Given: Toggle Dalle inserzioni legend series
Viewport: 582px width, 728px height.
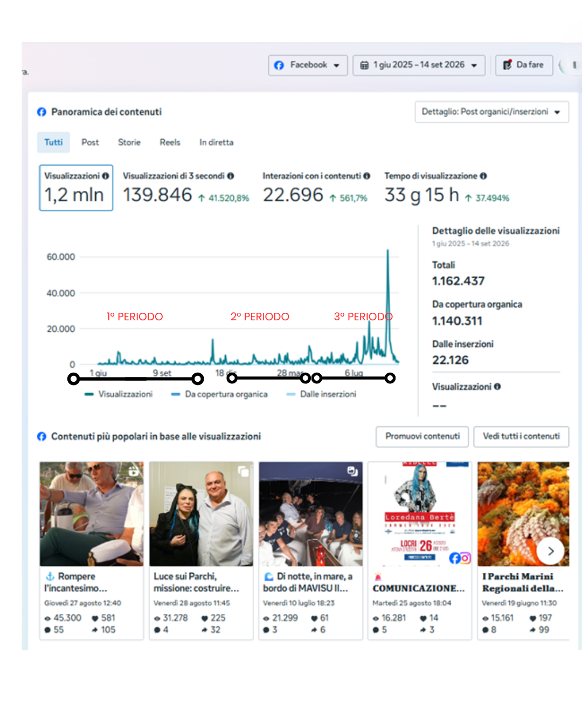Looking at the screenshot, I should [x=321, y=394].
